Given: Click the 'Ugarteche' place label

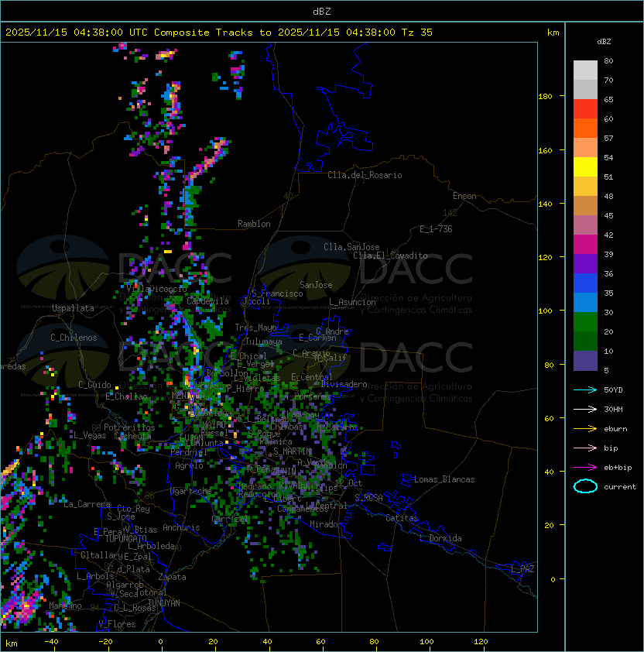Looking at the screenshot, I should point(191,491).
